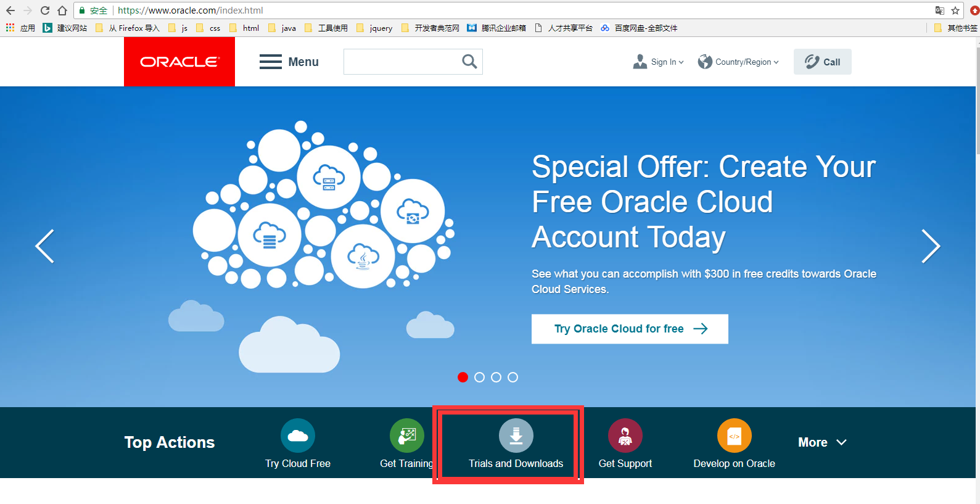Click the search magnifier icon
This screenshot has height=504, width=980.
[x=469, y=62]
